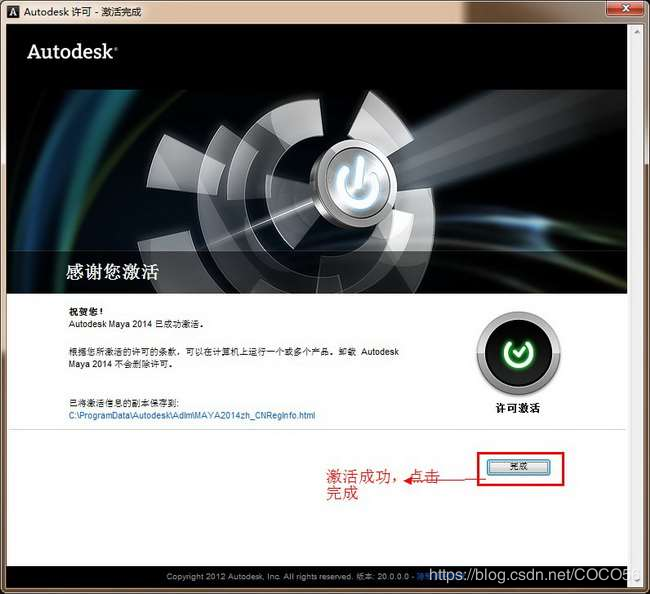
Task: Click the scrollbar up arrow
Action: (637, 32)
